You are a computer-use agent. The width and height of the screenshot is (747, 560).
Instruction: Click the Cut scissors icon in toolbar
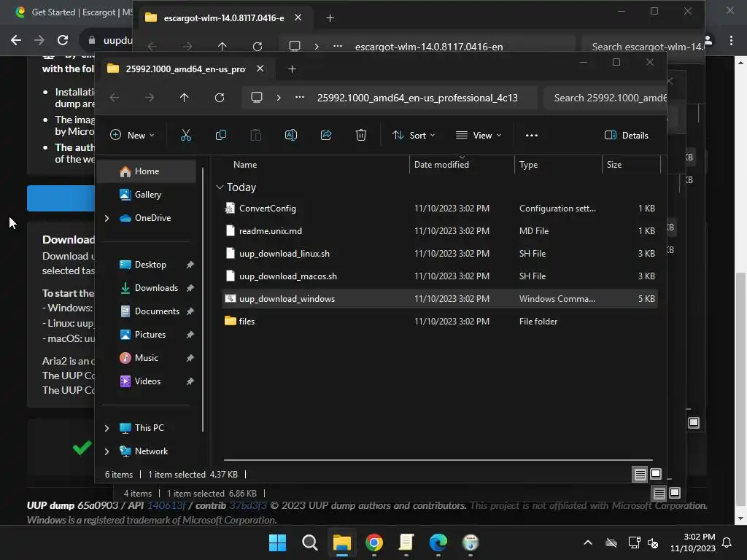[x=186, y=135]
